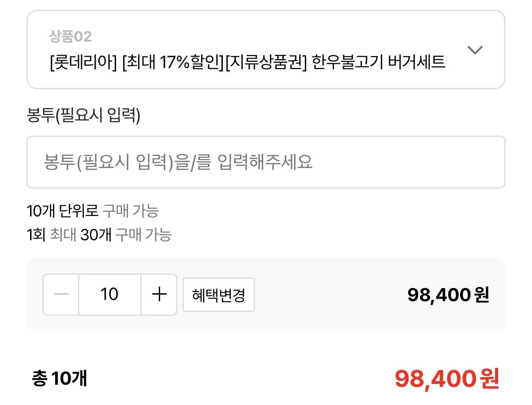The height and width of the screenshot is (405, 532).
Task: Open the 상품02 product dropdown label
Action: (71, 37)
